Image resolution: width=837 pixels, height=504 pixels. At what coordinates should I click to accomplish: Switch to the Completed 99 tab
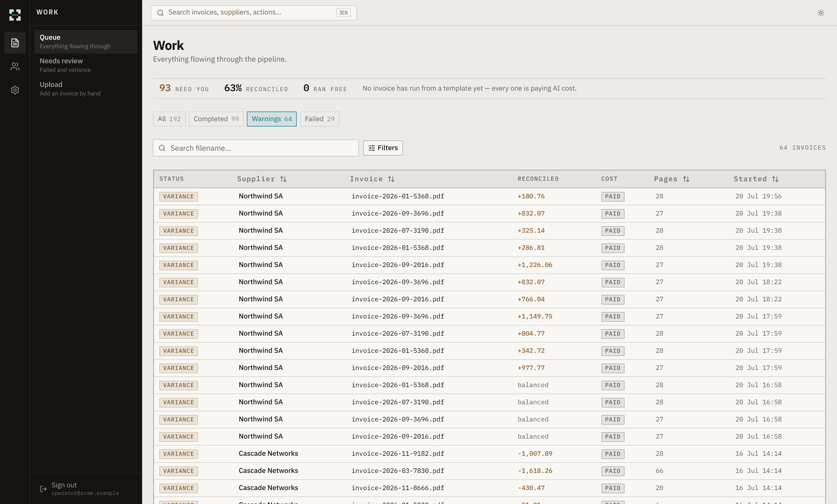[x=216, y=119]
